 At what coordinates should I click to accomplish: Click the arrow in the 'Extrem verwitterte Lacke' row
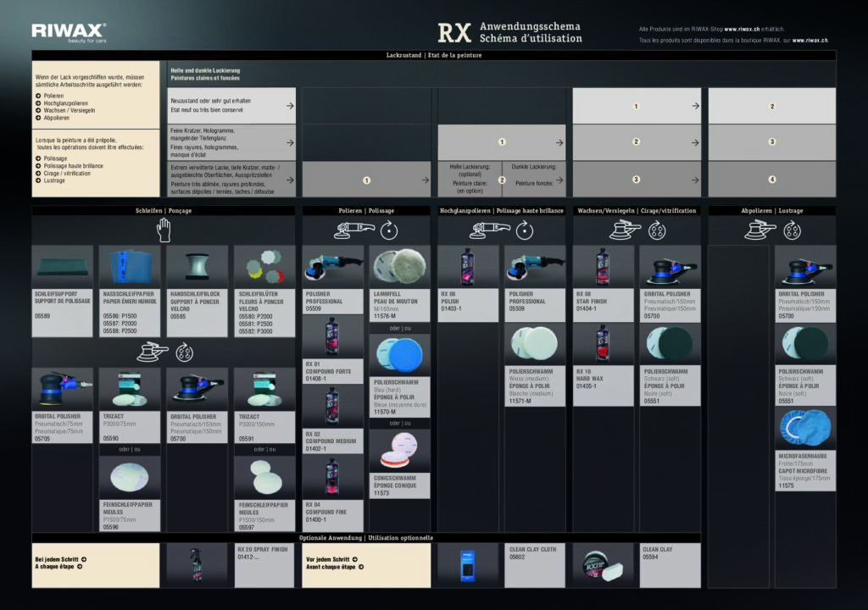click(290, 180)
